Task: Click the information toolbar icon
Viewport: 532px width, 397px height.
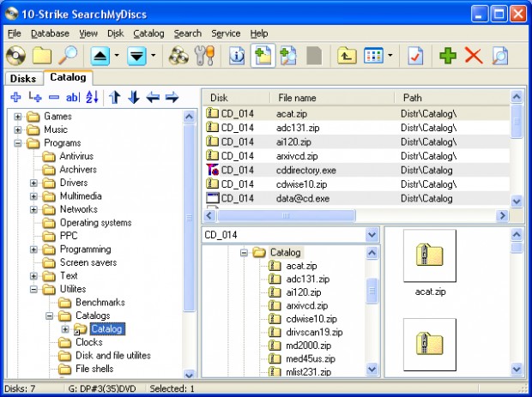Action: click(x=237, y=56)
